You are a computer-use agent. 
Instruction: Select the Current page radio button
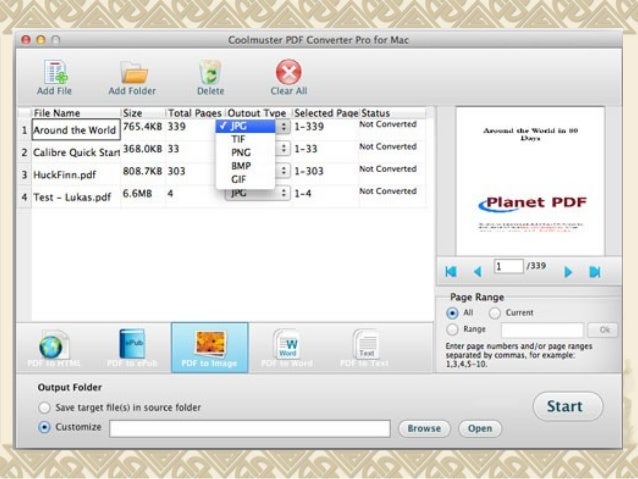click(x=495, y=313)
